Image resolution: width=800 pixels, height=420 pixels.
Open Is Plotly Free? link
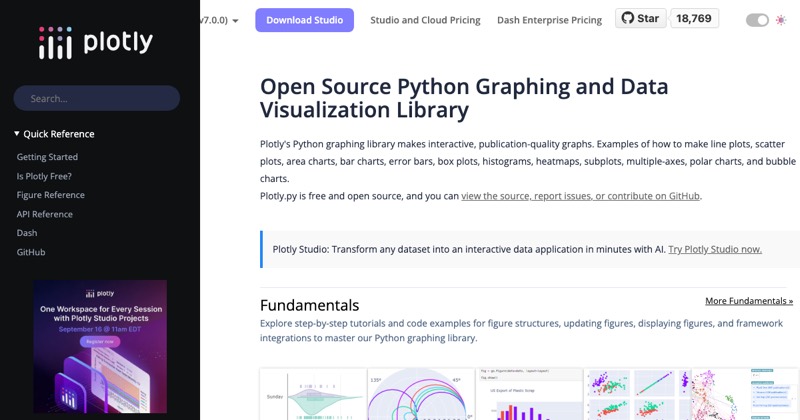click(44, 176)
